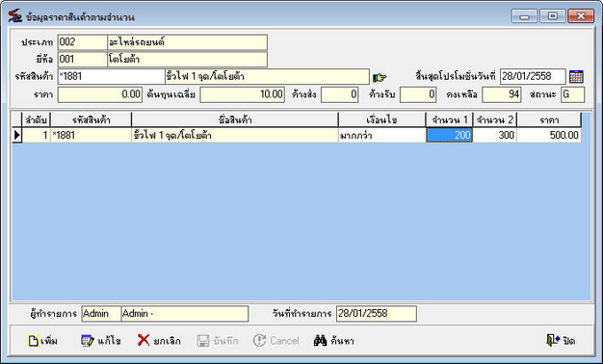
Task: Click the product lookup pointing-hand icon
Action: click(380, 77)
